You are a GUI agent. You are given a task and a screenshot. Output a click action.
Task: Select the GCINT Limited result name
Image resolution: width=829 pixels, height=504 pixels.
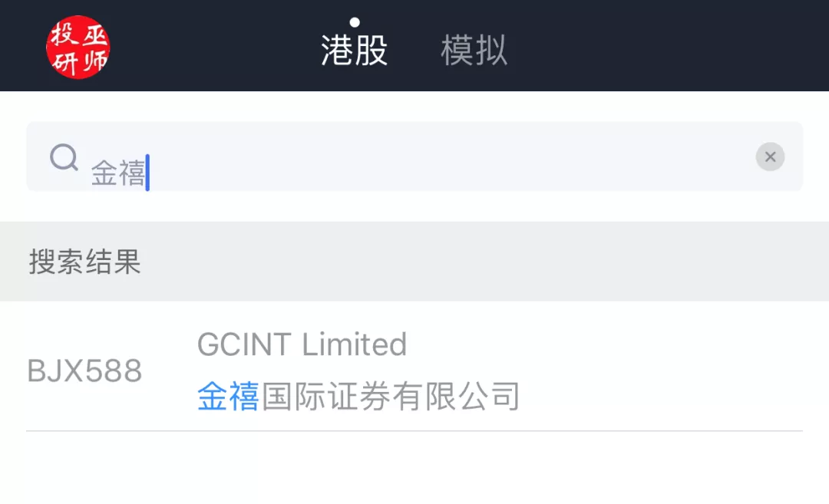[302, 344]
